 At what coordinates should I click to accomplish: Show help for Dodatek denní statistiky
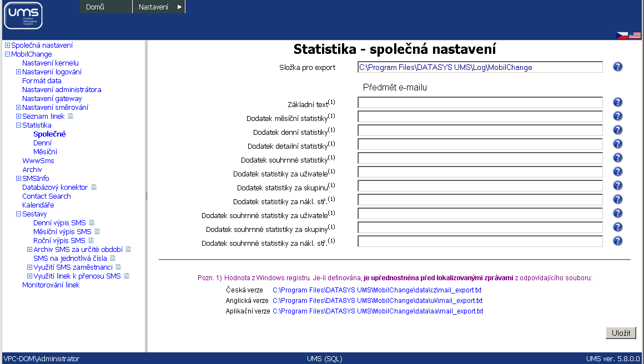(617, 130)
